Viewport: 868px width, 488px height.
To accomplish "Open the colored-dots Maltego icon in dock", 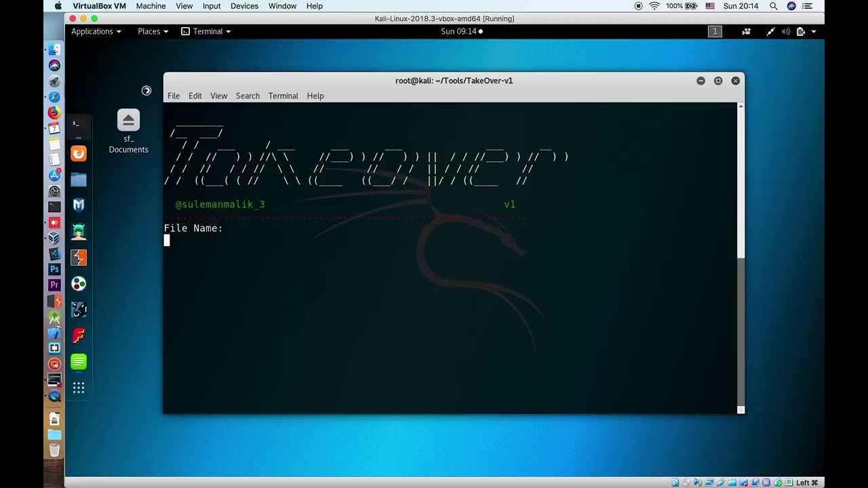I will [79, 283].
